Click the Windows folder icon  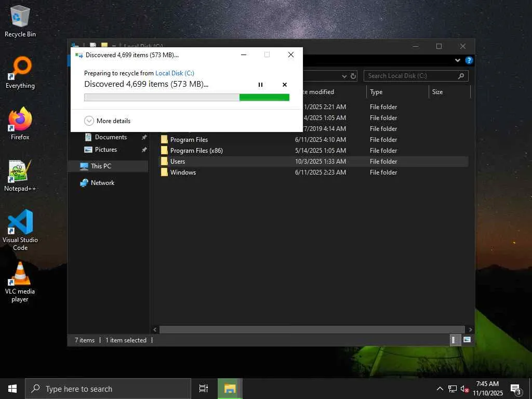point(164,172)
